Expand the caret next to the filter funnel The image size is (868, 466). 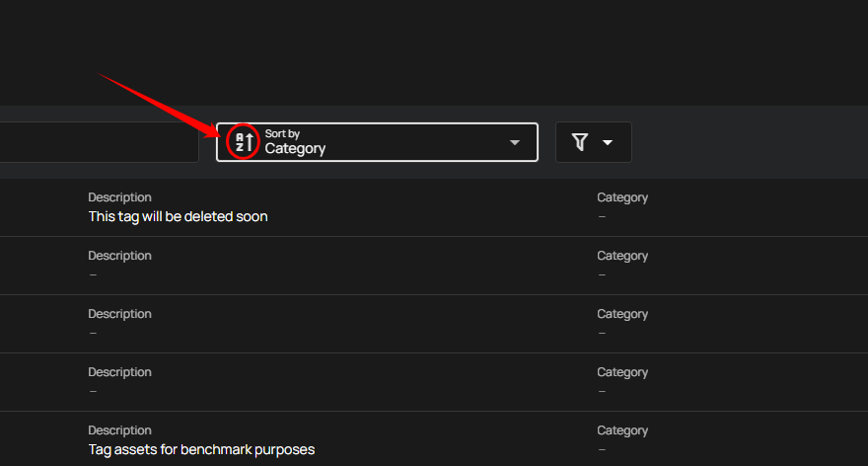[608, 142]
